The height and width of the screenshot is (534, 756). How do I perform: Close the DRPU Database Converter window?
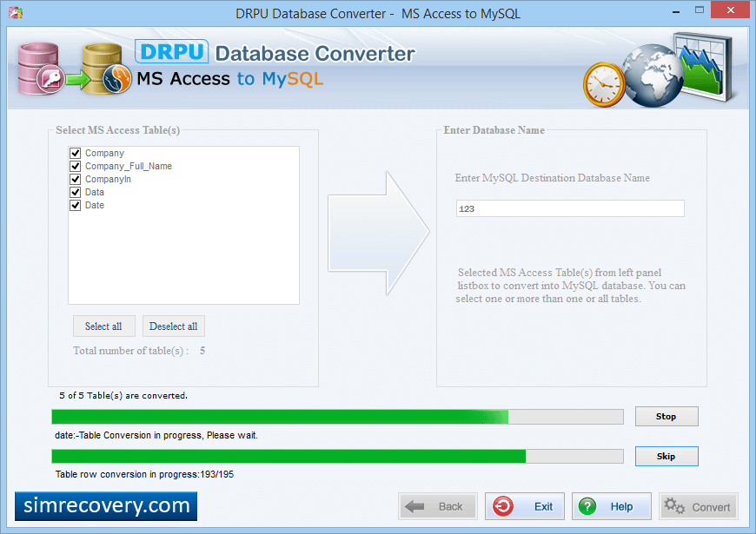click(731, 10)
